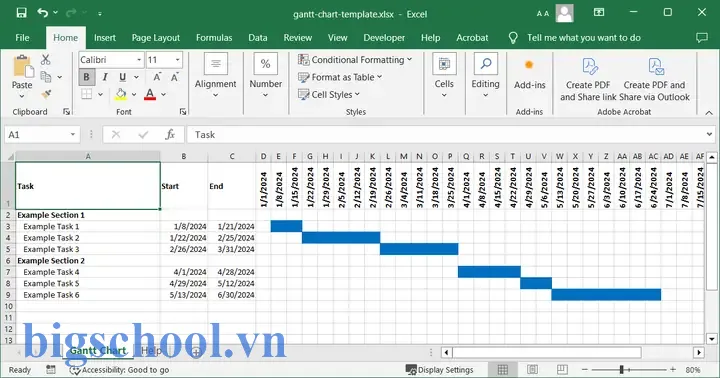Click the zoom slider handle

621,370
